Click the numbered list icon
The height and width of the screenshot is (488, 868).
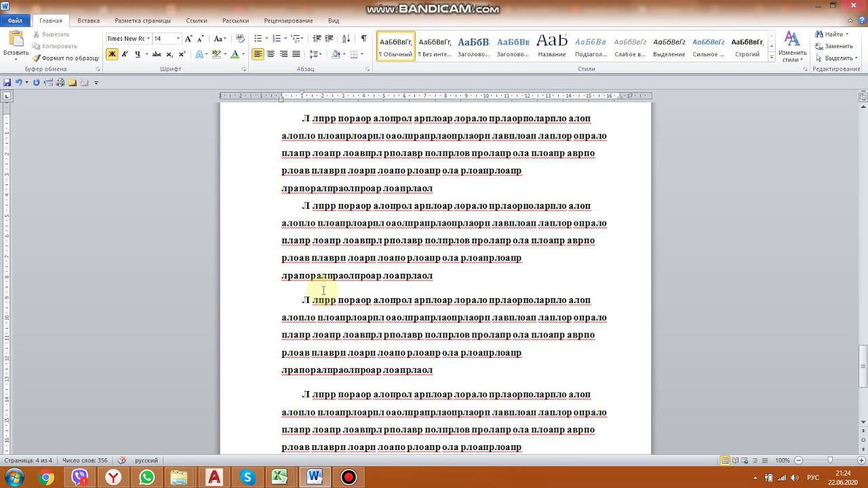277,39
